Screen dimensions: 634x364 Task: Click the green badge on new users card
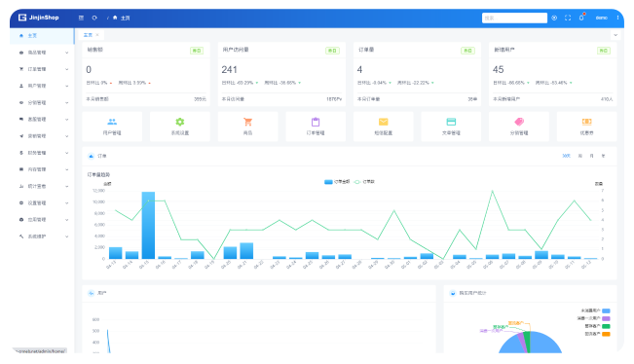[604, 51]
